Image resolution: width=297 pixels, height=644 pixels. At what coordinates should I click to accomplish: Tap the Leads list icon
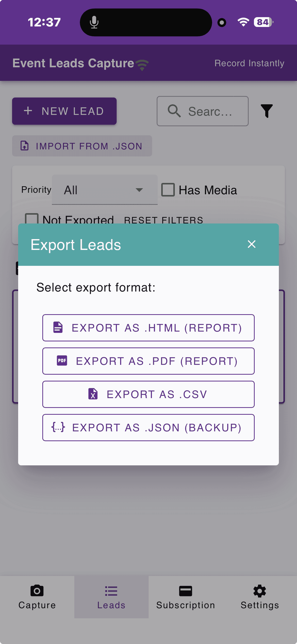coord(111,591)
